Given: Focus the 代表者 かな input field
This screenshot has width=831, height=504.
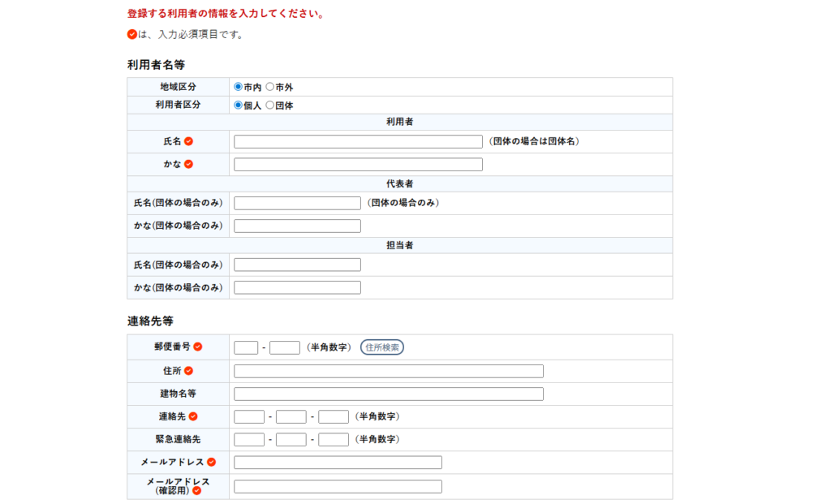Looking at the screenshot, I should click(297, 226).
